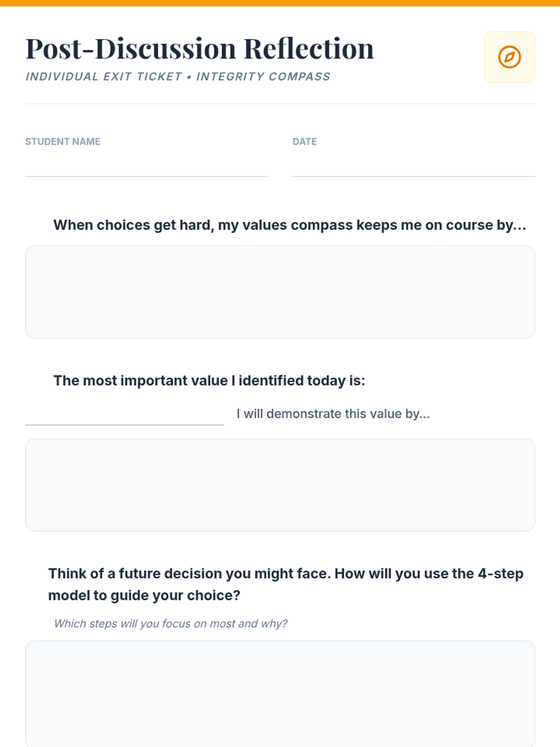Viewport: 560px width, 747px height.
Task: Click the pale yellow tile around compass icon
Action: [x=510, y=57]
